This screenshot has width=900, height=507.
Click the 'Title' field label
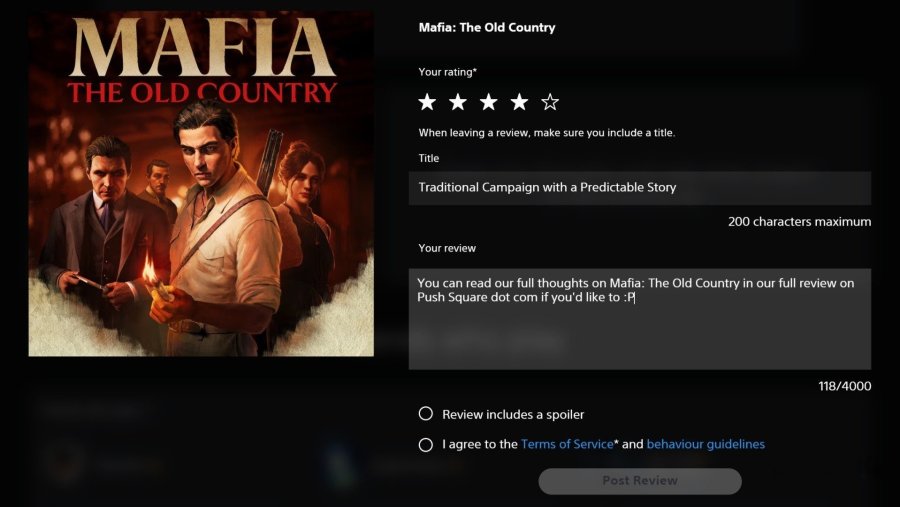click(429, 158)
